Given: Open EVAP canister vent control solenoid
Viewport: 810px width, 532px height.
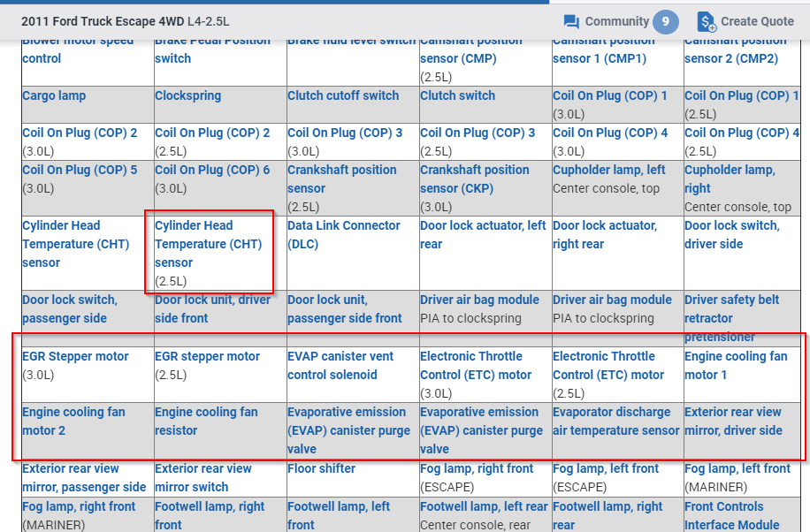Looking at the screenshot, I should pos(340,365).
